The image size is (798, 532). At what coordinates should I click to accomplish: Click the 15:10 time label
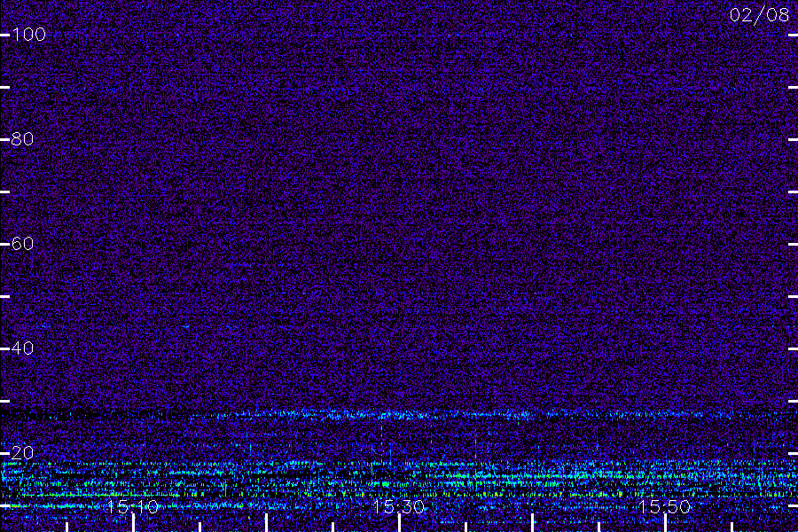coord(133,507)
